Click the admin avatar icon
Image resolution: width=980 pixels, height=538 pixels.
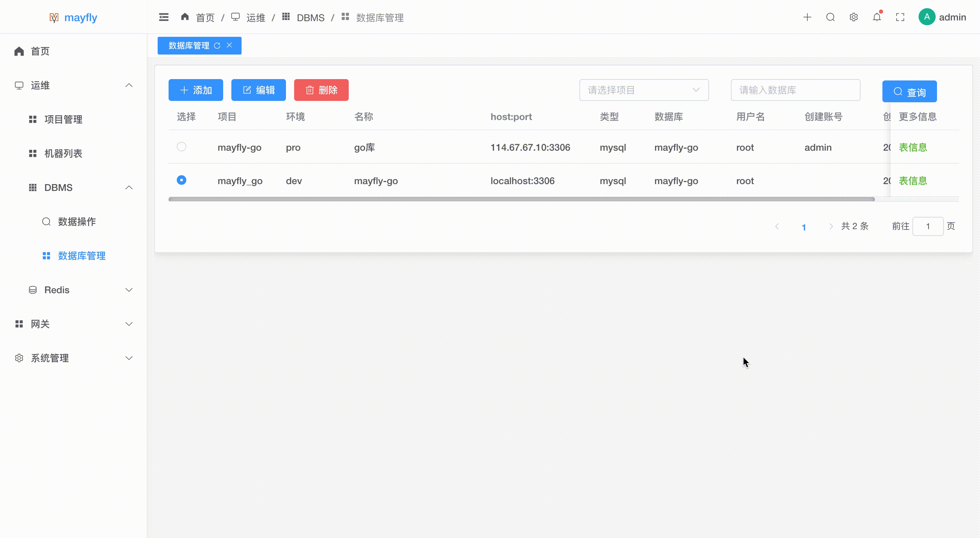(926, 17)
